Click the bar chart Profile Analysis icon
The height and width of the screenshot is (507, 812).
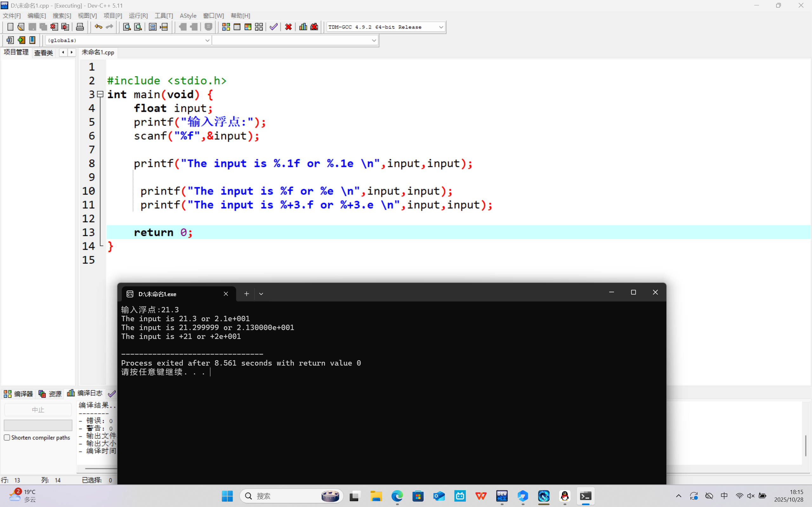[x=303, y=27]
